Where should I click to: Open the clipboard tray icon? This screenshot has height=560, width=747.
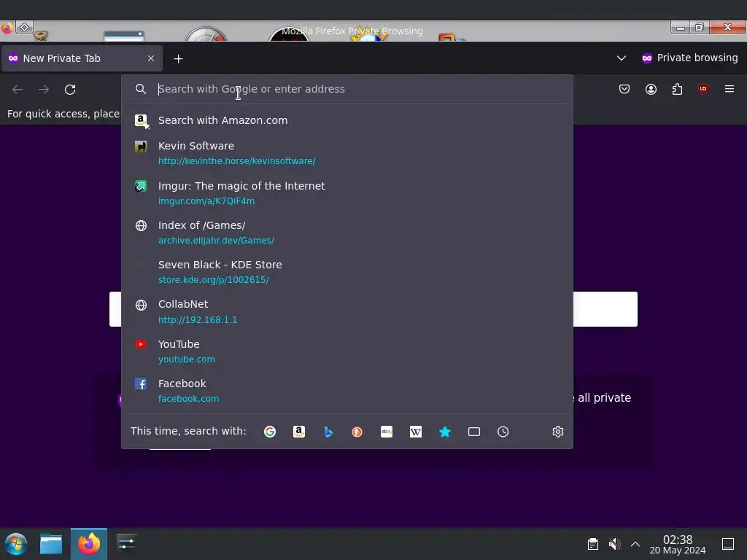592,544
